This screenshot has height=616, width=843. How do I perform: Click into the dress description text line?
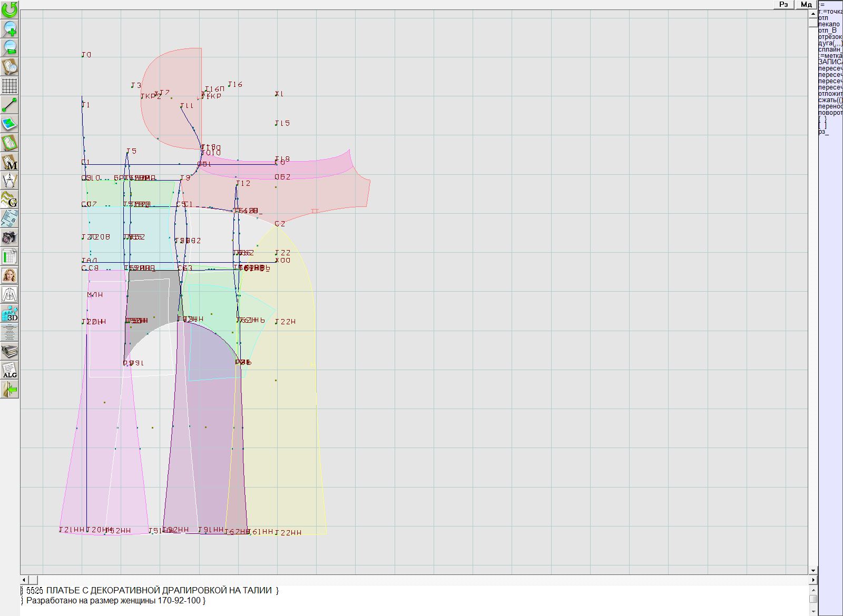(x=158, y=590)
